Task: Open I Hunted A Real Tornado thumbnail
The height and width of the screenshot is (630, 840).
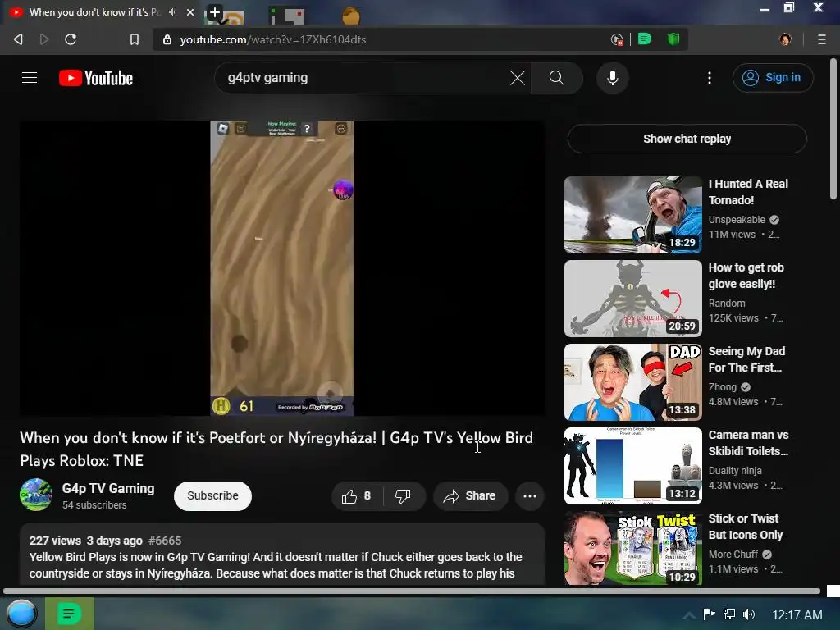Action: [632, 215]
